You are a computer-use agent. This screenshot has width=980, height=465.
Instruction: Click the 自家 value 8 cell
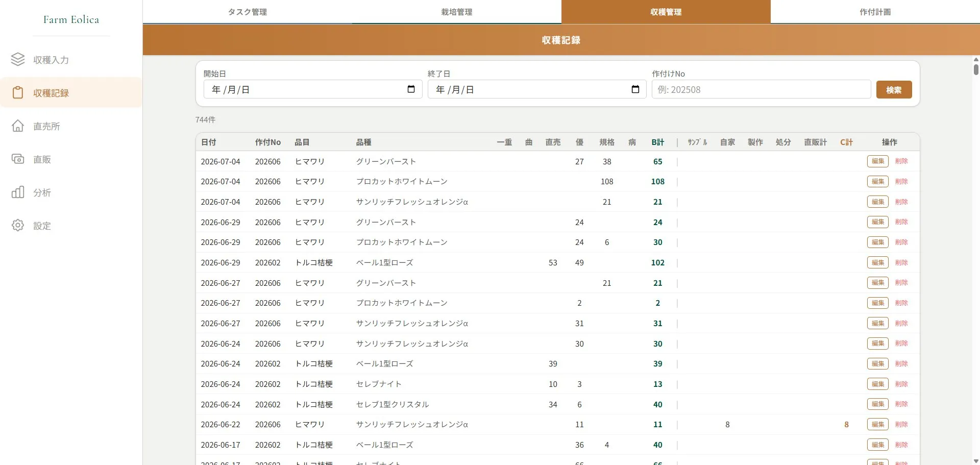click(727, 424)
